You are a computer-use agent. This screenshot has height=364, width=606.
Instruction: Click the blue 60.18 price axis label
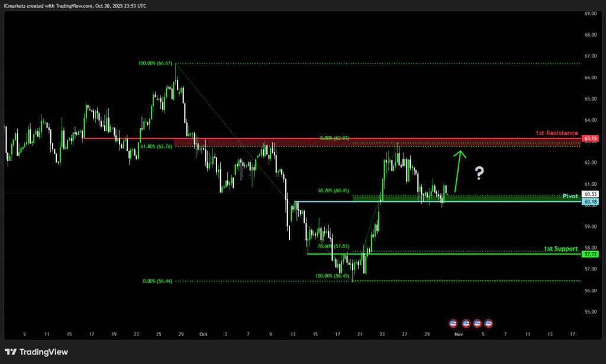pyautogui.click(x=591, y=202)
